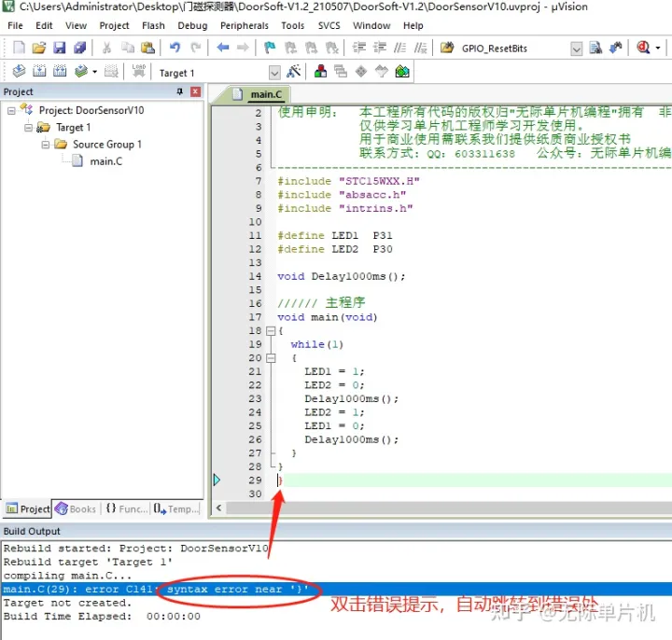Collapse the Source Group 1 folder node

point(45,145)
